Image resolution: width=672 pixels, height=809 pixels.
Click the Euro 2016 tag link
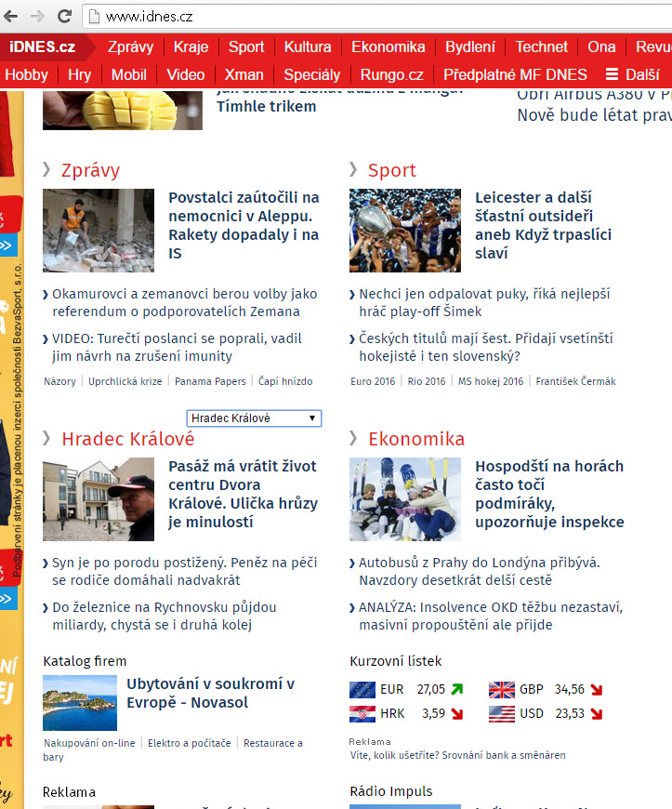[x=373, y=381]
